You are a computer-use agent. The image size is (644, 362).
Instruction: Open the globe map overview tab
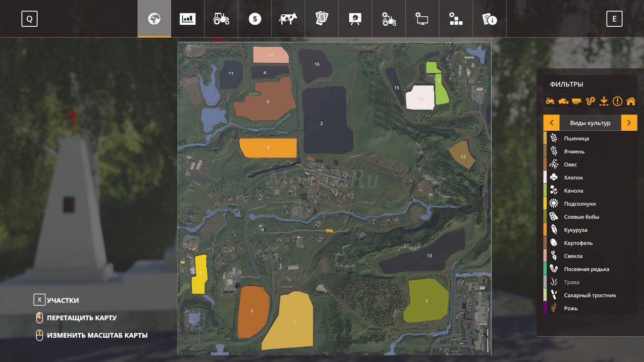tap(154, 19)
